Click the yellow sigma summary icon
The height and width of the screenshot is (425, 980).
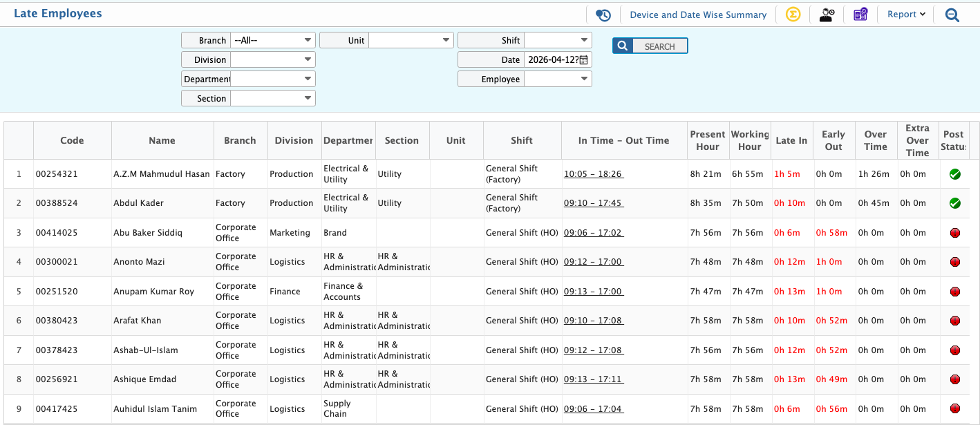coord(793,15)
